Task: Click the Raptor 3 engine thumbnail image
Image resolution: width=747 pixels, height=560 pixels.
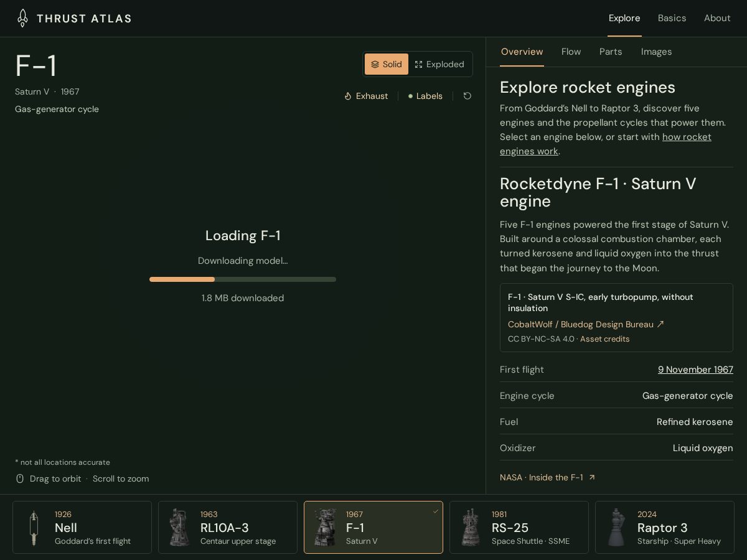Action: [x=616, y=528]
